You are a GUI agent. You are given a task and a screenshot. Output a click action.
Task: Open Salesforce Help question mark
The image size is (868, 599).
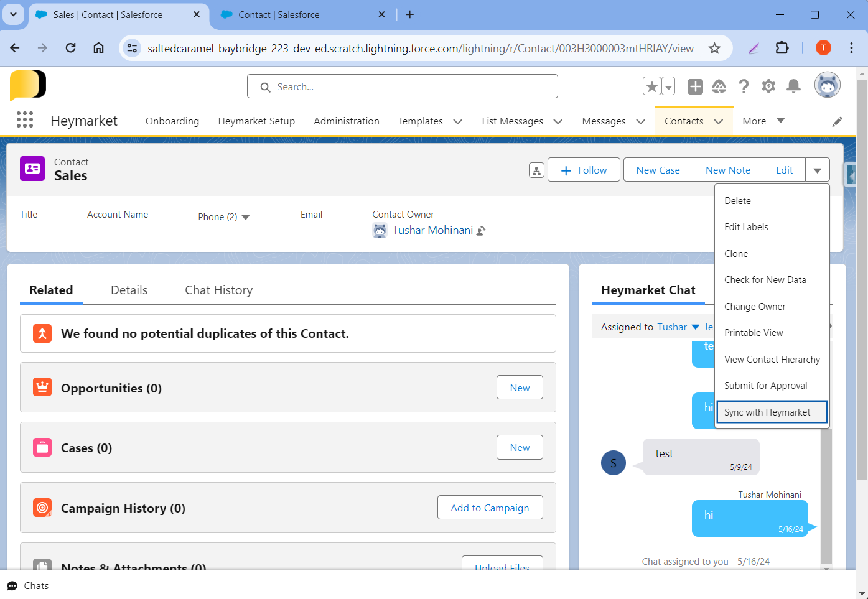[x=744, y=86]
